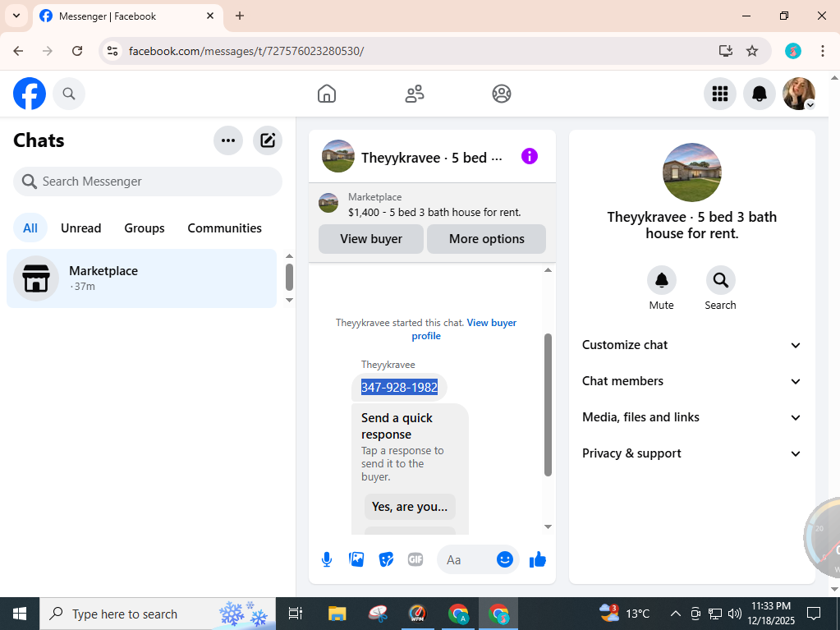The image size is (840, 630).
Task: Expand Media, files and links section
Action: (x=691, y=417)
